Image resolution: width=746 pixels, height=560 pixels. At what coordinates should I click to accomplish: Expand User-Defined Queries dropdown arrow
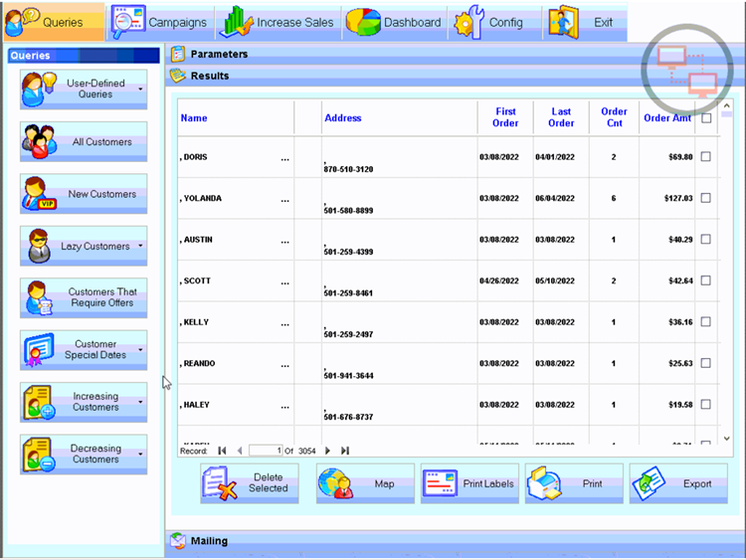[x=140, y=89]
